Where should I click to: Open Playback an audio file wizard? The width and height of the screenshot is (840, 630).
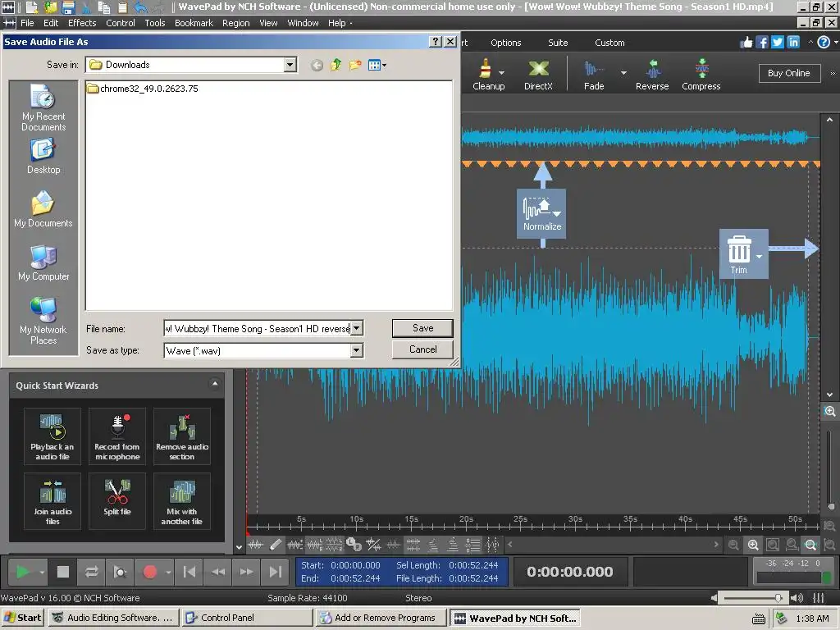[52, 436]
